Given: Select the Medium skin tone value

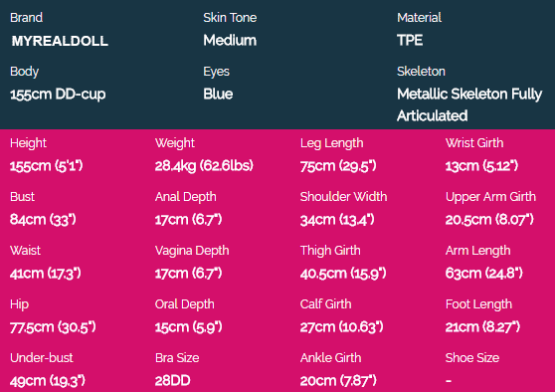Looking at the screenshot, I should [230, 40].
